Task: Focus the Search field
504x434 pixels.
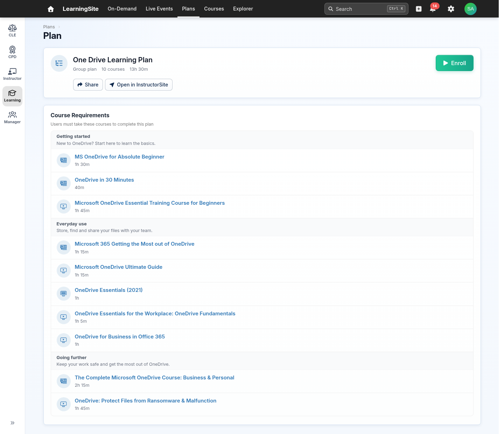Action: point(366,9)
